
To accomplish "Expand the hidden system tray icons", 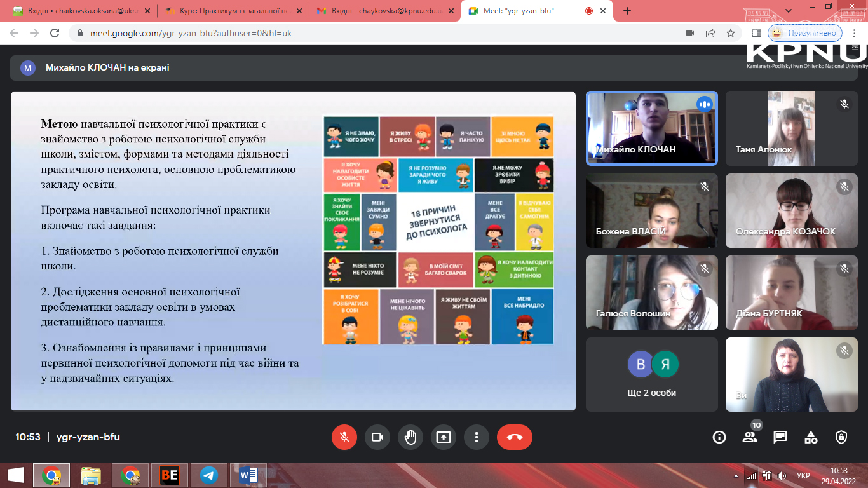I will click(736, 475).
